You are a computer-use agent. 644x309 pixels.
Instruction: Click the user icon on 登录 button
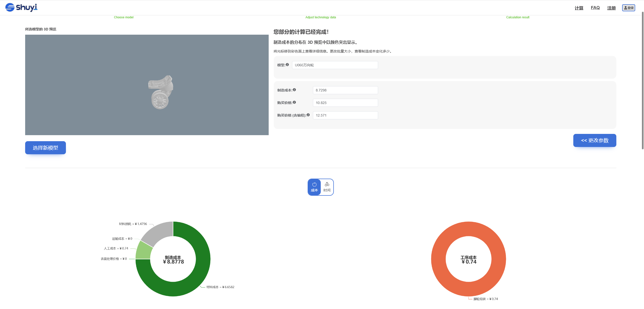(x=625, y=8)
